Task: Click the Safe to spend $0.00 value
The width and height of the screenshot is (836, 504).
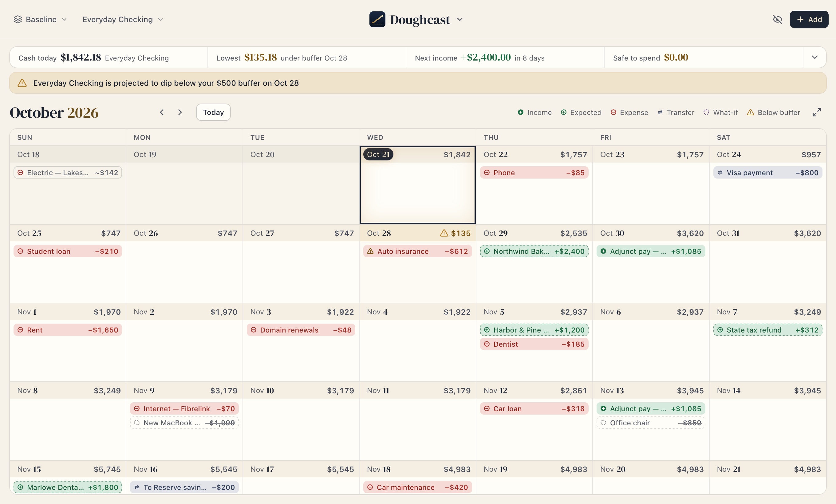Action: (676, 57)
